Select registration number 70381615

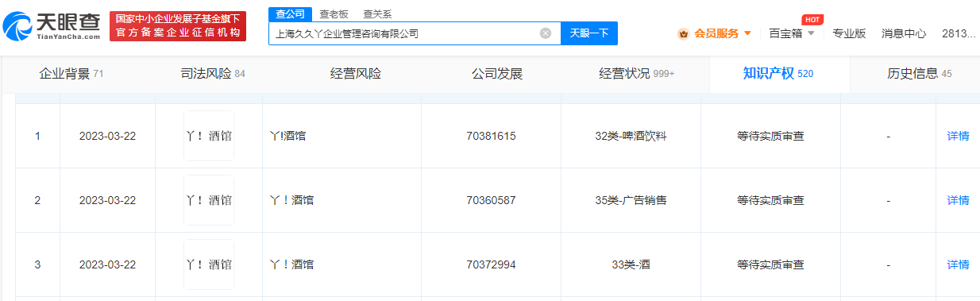491,136
